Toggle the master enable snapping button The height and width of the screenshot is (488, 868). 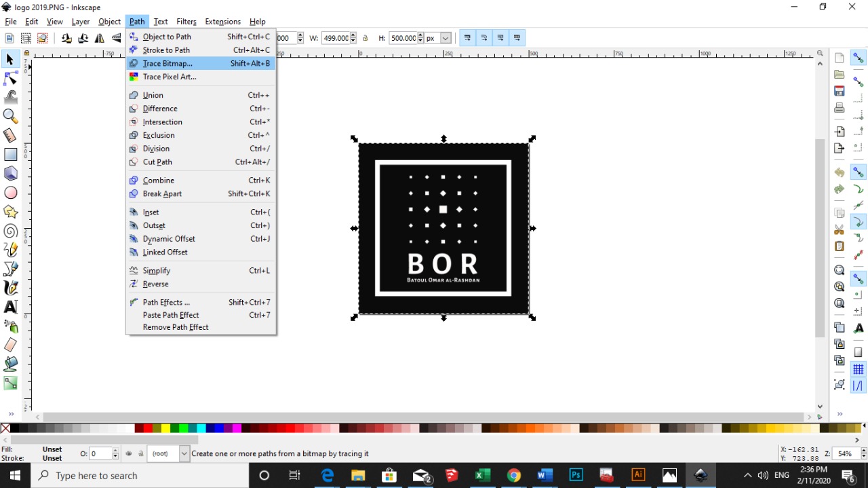(x=859, y=58)
